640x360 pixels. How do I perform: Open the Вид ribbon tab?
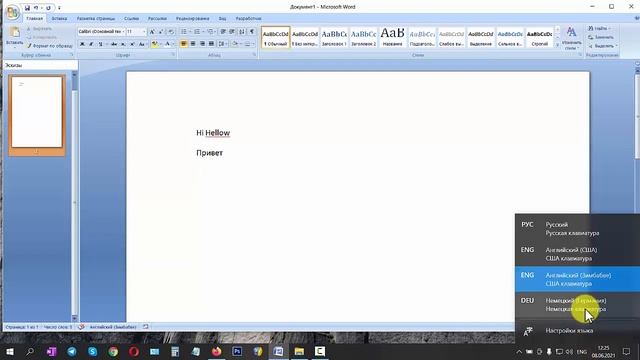point(222,18)
